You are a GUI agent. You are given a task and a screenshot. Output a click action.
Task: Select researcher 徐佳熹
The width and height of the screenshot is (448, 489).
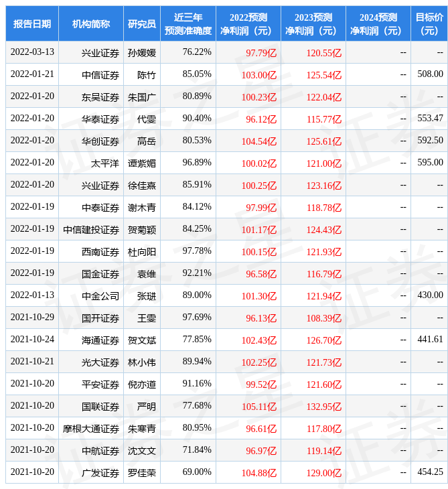(x=142, y=186)
